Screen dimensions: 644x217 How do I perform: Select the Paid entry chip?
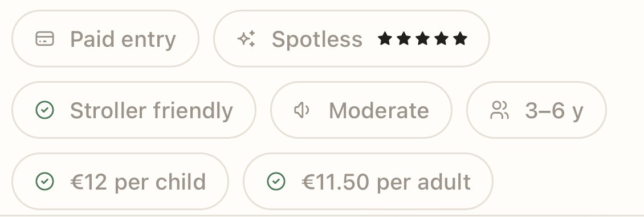(105, 39)
